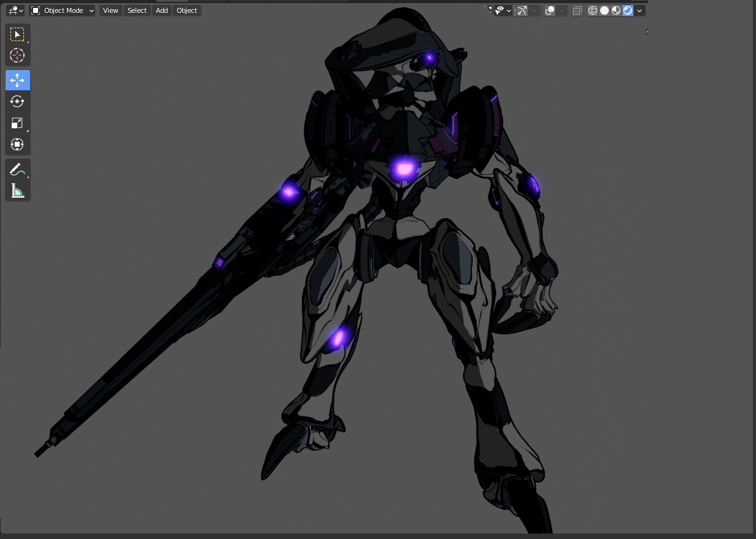The image size is (756, 539).
Task: Open the Object menu
Action: tap(187, 10)
